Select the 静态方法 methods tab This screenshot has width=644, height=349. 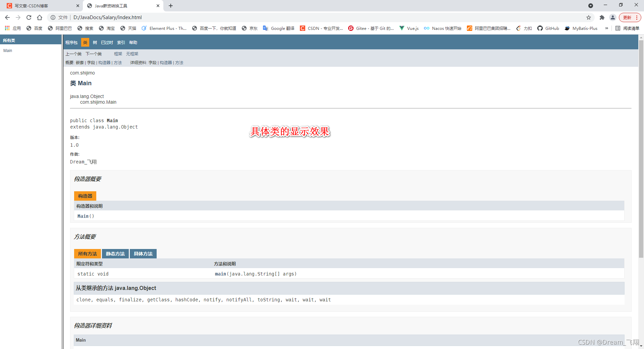tap(115, 254)
